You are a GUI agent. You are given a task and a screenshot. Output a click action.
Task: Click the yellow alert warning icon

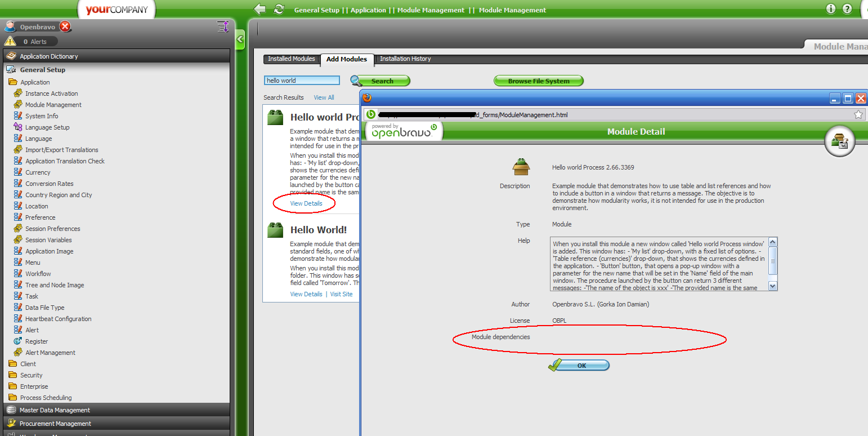[10, 41]
